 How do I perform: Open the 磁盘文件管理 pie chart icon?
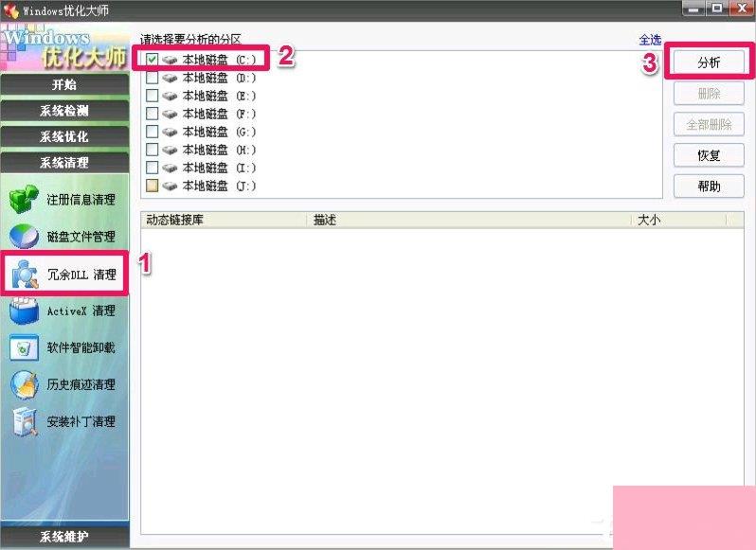24,236
